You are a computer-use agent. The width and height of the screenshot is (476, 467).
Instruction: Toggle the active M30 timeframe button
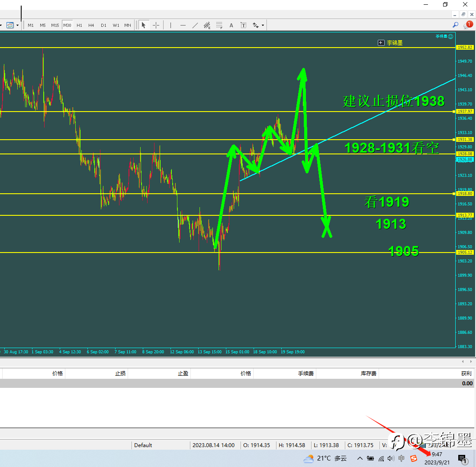[67, 25]
